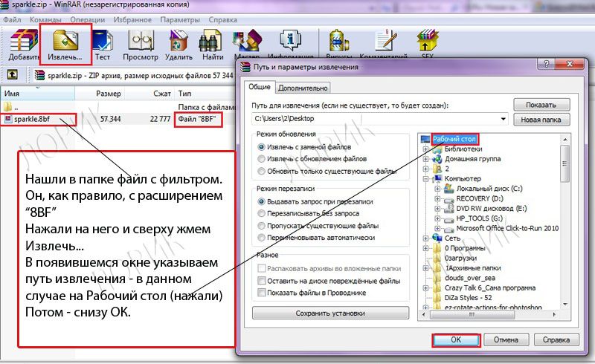Select Перезаписывать без запроса radio

pos(261,213)
